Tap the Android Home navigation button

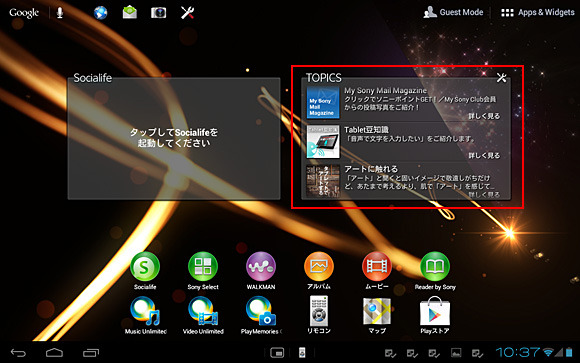click(x=54, y=352)
